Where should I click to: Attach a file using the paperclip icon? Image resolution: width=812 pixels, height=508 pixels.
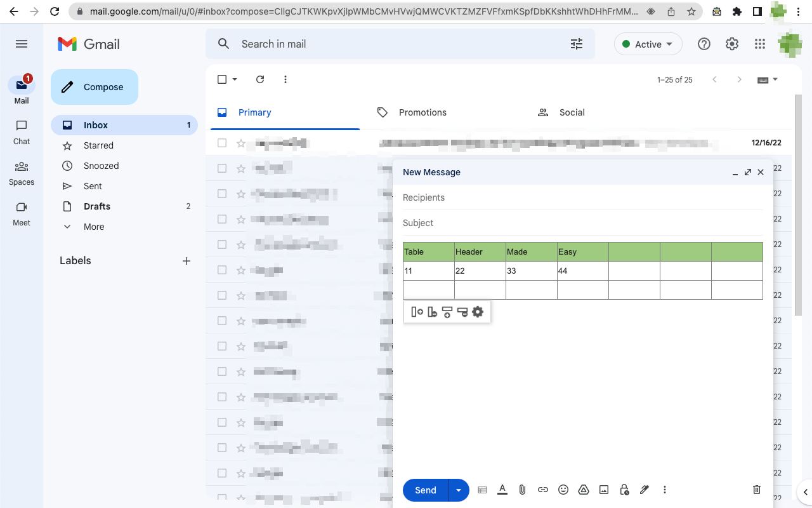(522, 490)
